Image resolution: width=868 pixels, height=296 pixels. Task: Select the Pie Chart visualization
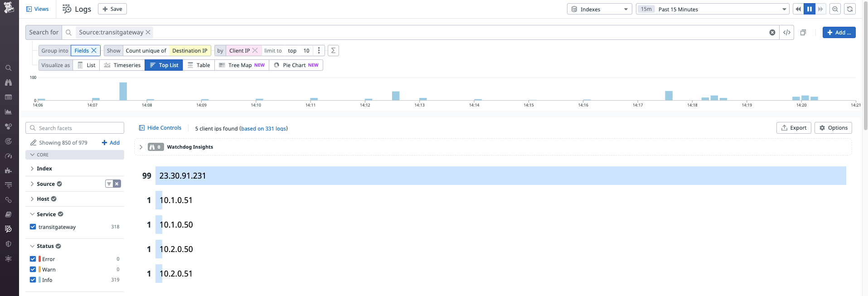(x=296, y=65)
